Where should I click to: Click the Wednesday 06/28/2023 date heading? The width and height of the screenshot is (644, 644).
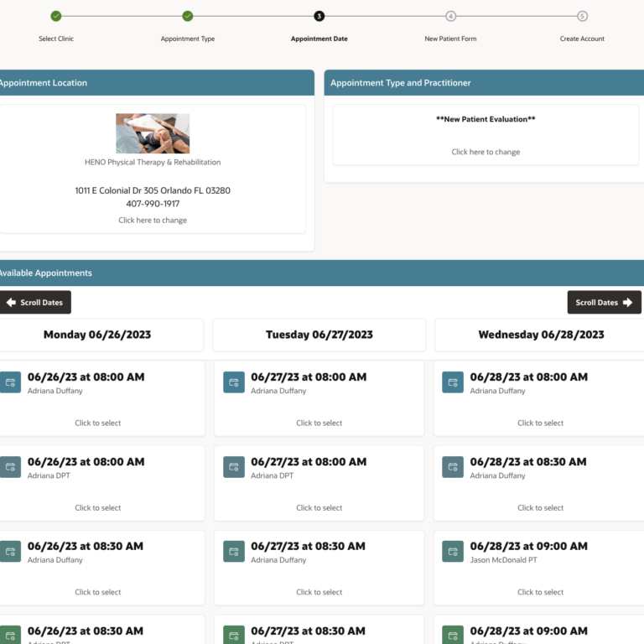tap(541, 335)
